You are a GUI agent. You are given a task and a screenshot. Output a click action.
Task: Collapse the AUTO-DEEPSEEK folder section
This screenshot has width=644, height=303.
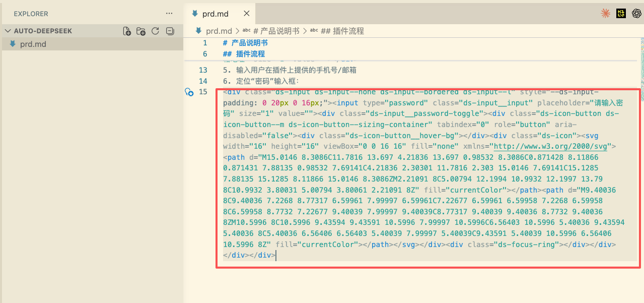tap(8, 31)
